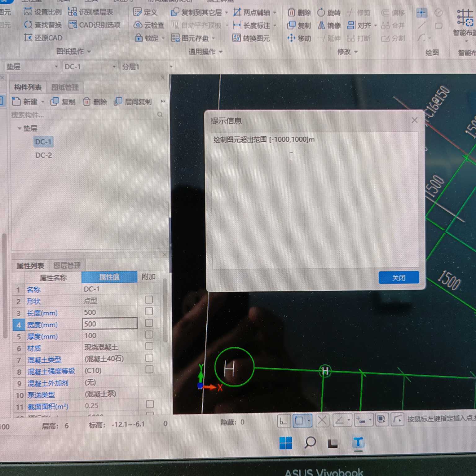The width and height of the screenshot is (476, 476).
Task: Switch to the 图纸管理 tab
Action: click(x=65, y=87)
